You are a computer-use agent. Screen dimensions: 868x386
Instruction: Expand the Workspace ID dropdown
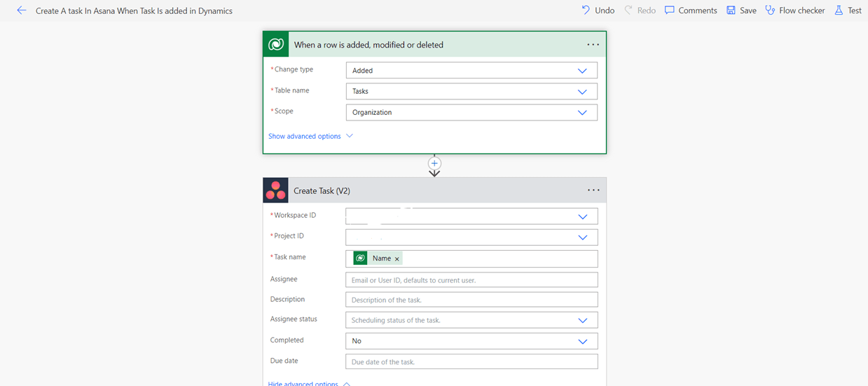(581, 216)
